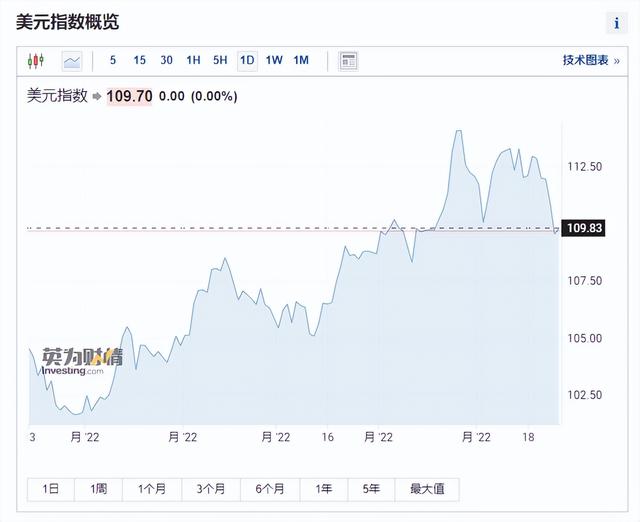Open the 技术图表 link
640x522 pixels.
[591, 60]
